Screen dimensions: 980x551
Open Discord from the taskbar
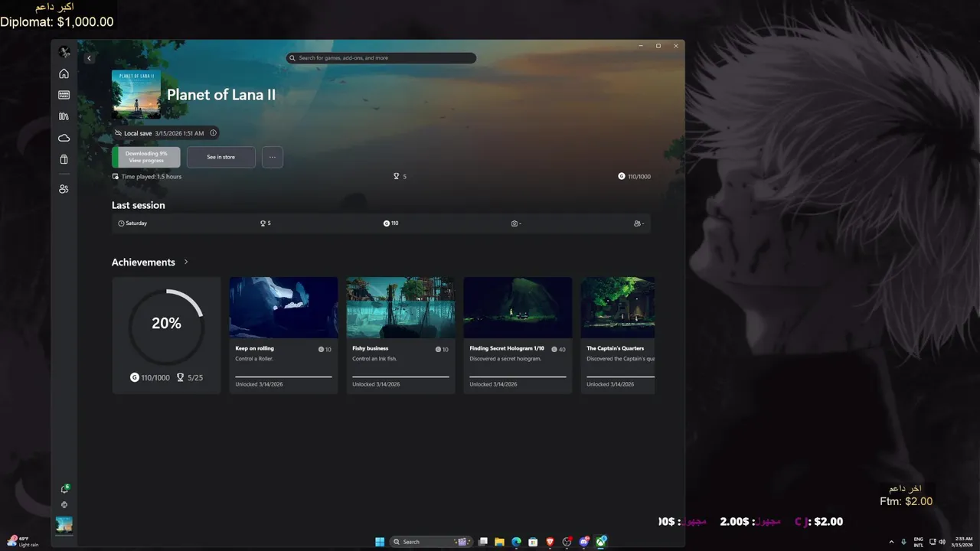click(584, 542)
